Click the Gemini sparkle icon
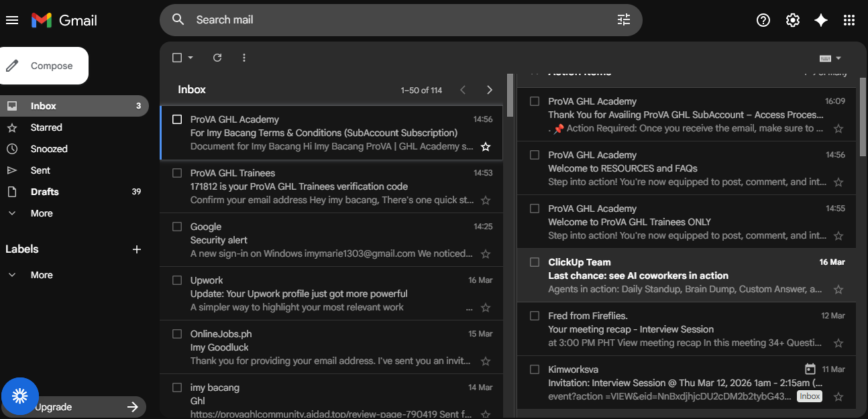Image resolution: width=868 pixels, height=419 pixels. pyautogui.click(x=820, y=20)
